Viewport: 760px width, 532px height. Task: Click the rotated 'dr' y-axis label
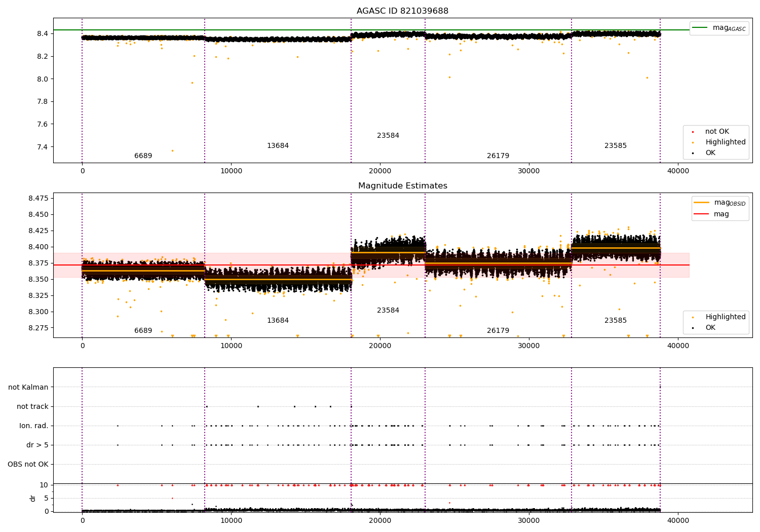point(33,498)
